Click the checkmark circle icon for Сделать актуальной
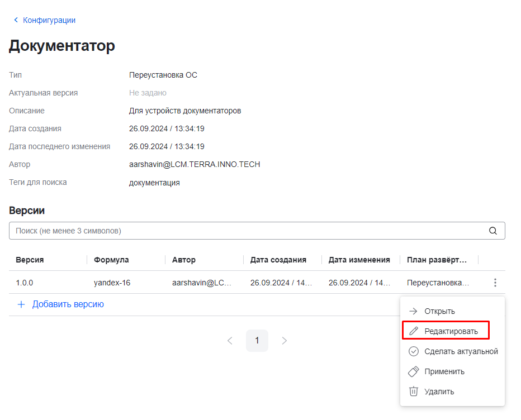 [x=414, y=351]
